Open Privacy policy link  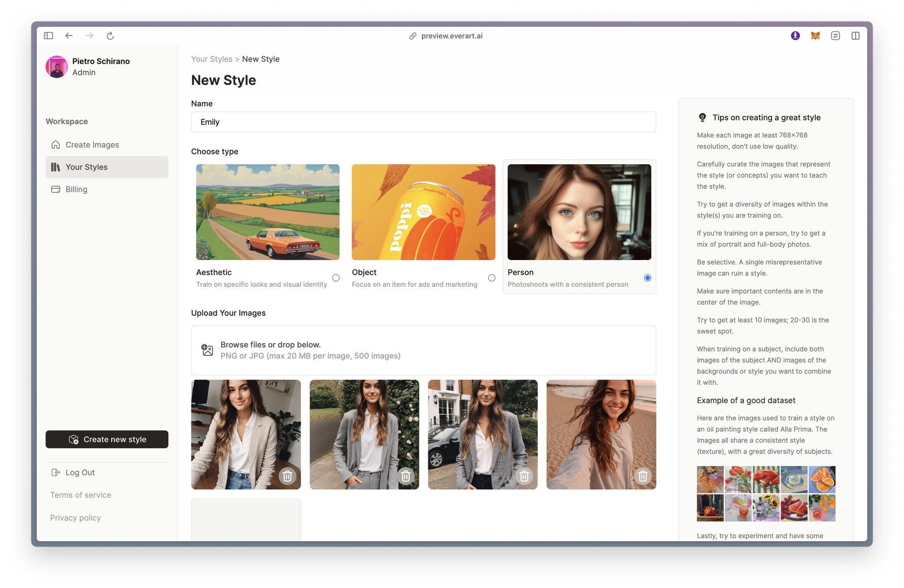click(x=75, y=518)
